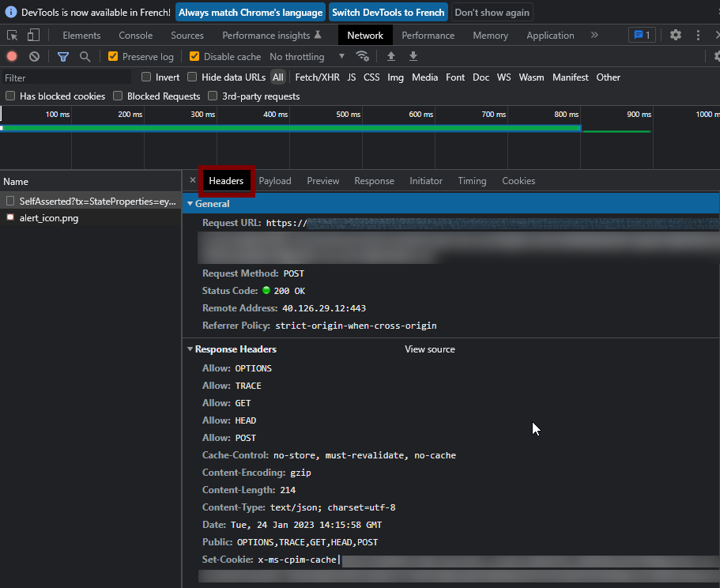Filter requests by Media type
The width and height of the screenshot is (720, 588).
tap(424, 77)
